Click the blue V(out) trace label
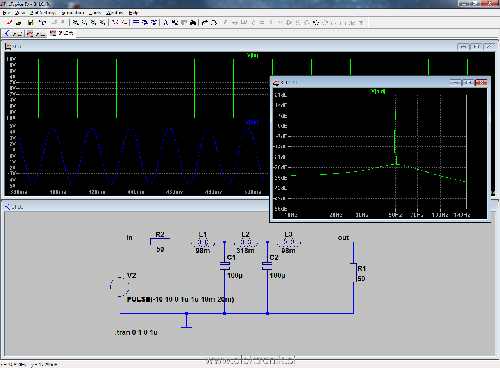 (252, 122)
